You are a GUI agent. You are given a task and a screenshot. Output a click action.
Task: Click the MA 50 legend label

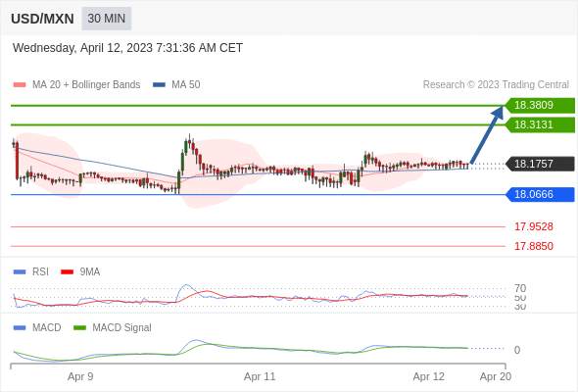click(186, 85)
